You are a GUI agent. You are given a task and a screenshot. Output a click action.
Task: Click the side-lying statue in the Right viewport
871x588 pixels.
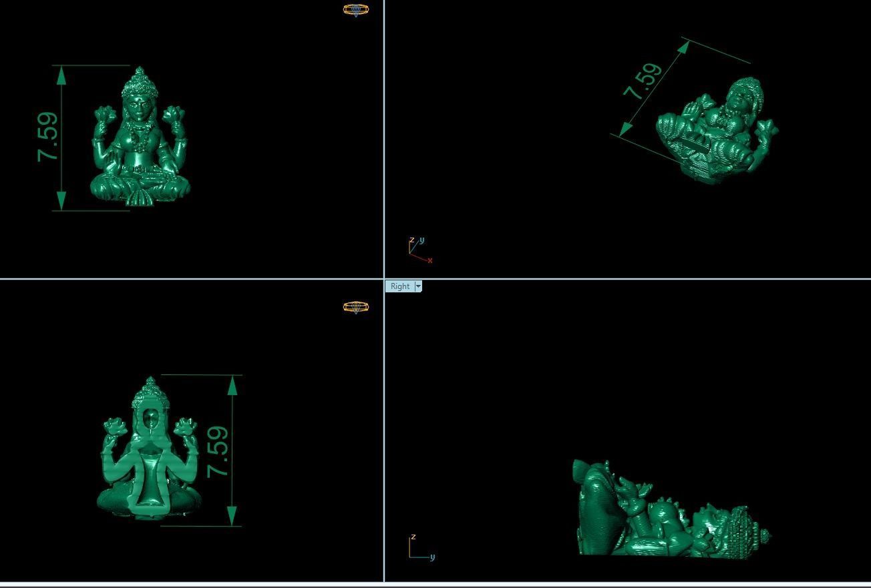[x=671, y=509]
